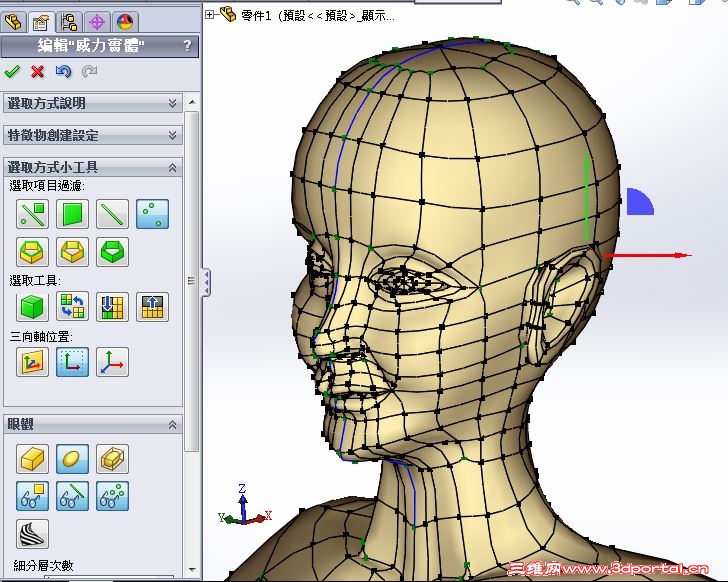Confirm edit with the green checkmark
The height and width of the screenshot is (582, 728).
12,71
